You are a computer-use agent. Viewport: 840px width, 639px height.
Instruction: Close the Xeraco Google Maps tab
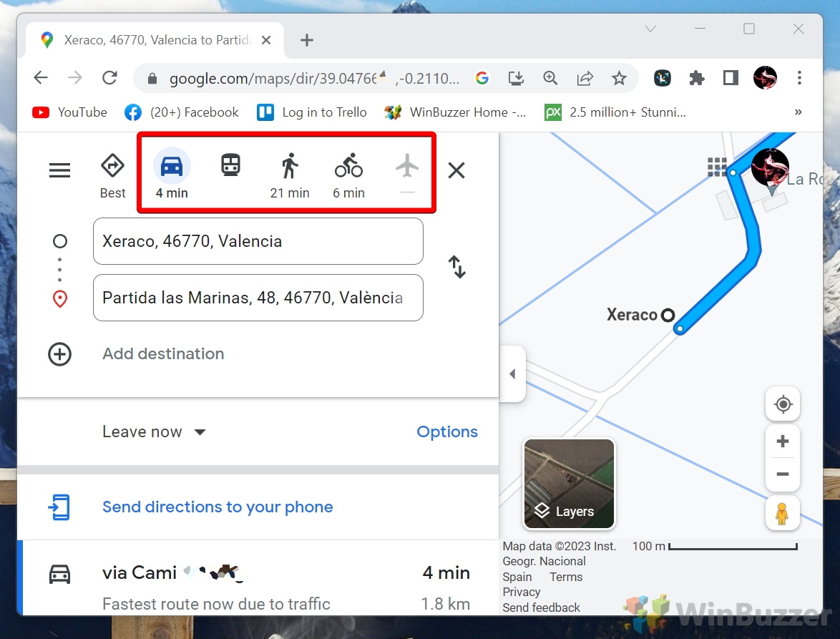click(265, 40)
